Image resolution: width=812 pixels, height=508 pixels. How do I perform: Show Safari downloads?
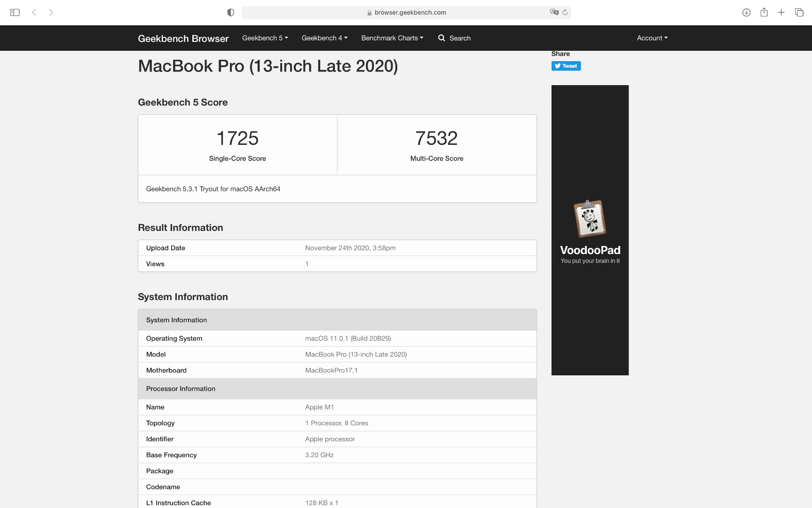746,12
